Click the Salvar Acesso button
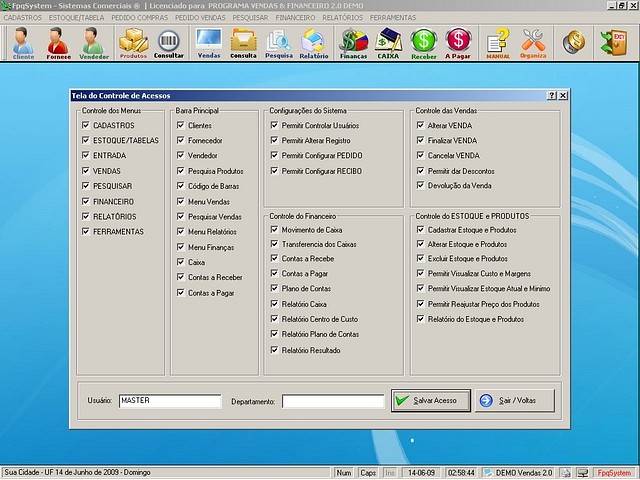Screen dimensions: 640x480 tap(430, 401)
